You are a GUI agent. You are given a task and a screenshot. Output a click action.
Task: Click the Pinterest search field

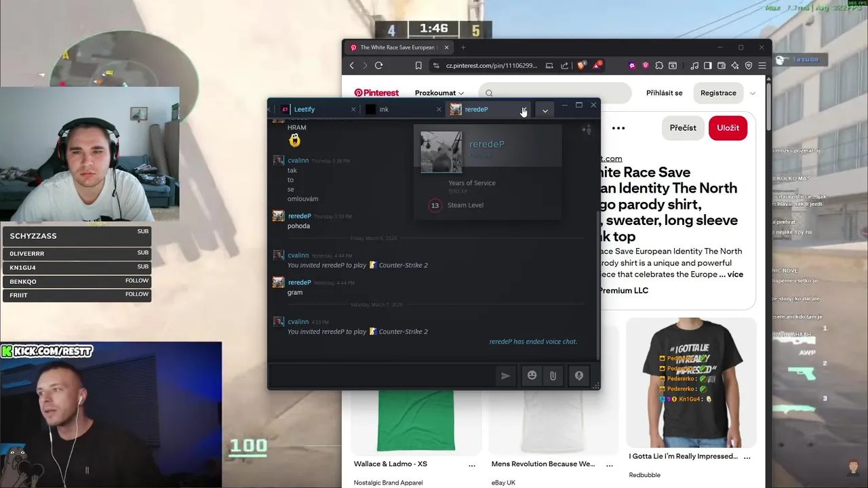(x=555, y=93)
